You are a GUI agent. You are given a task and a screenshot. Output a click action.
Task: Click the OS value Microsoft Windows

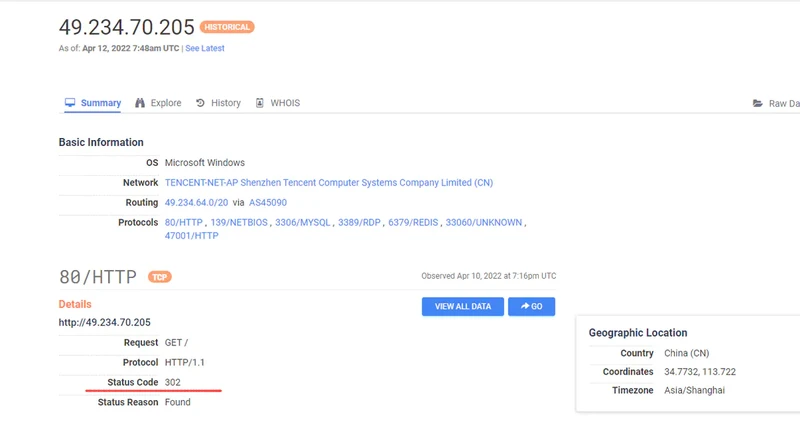(205, 162)
